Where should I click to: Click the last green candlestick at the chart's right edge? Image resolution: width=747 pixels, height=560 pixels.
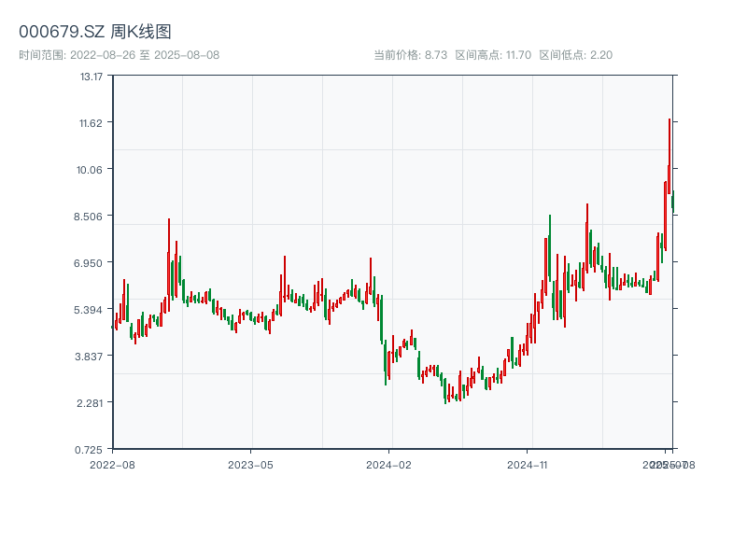[672, 200]
